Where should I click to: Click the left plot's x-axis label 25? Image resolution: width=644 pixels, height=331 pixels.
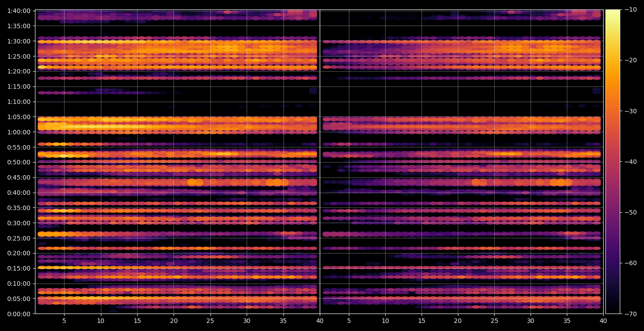coord(210,321)
